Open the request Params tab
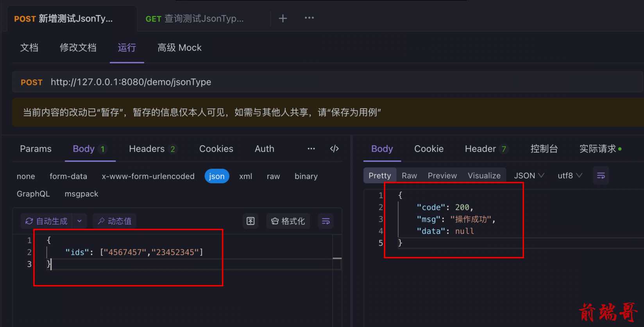644x327 pixels. tap(36, 149)
